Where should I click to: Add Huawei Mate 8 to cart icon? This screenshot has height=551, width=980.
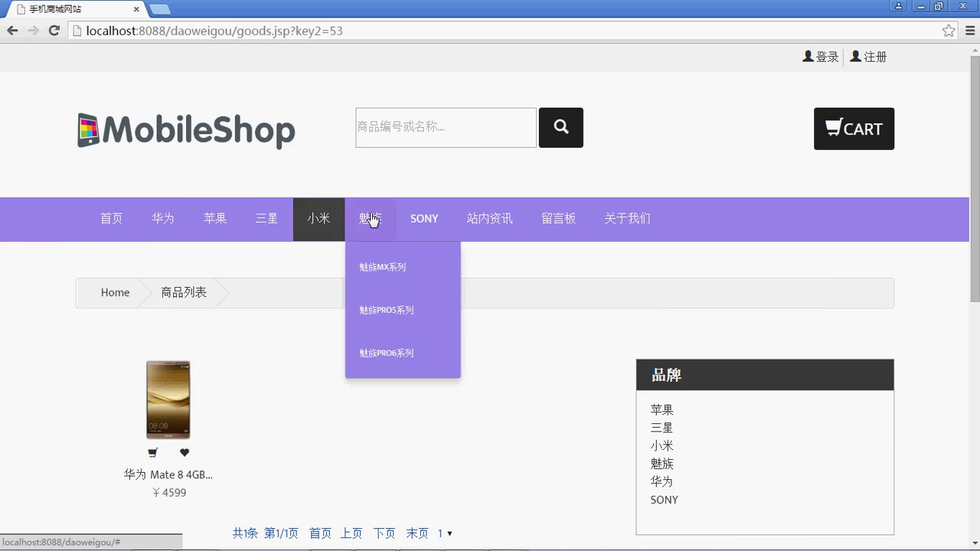(152, 453)
